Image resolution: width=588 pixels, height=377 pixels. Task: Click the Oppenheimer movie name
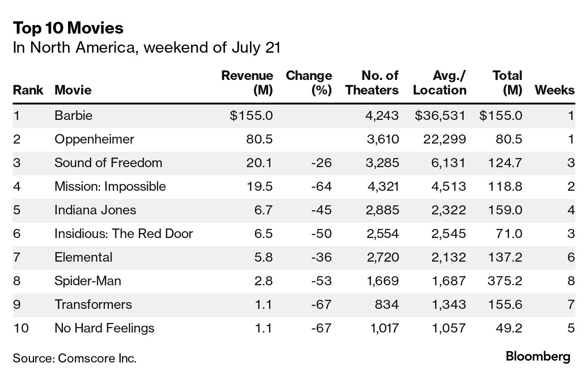pos(94,139)
